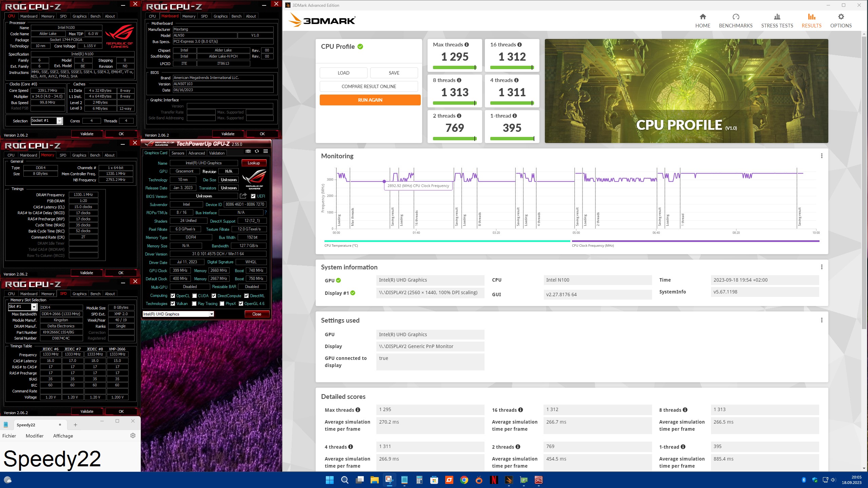Open Google Chrome from taskbar
868x488 pixels.
point(464,480)
